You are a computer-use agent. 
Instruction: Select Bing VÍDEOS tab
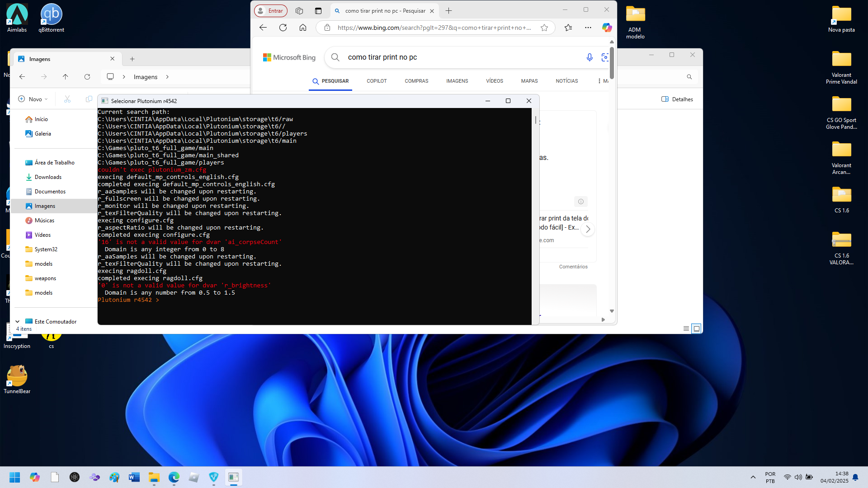495,81
